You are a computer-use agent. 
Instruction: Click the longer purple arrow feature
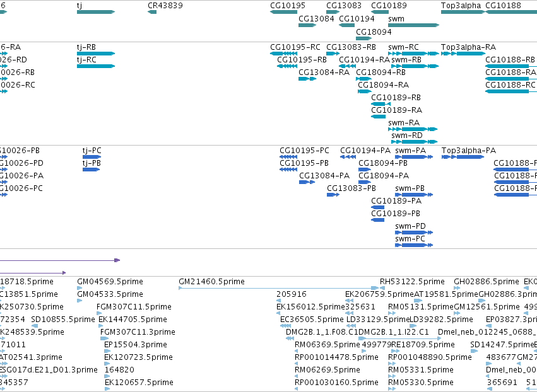click(x=60, y=260)
